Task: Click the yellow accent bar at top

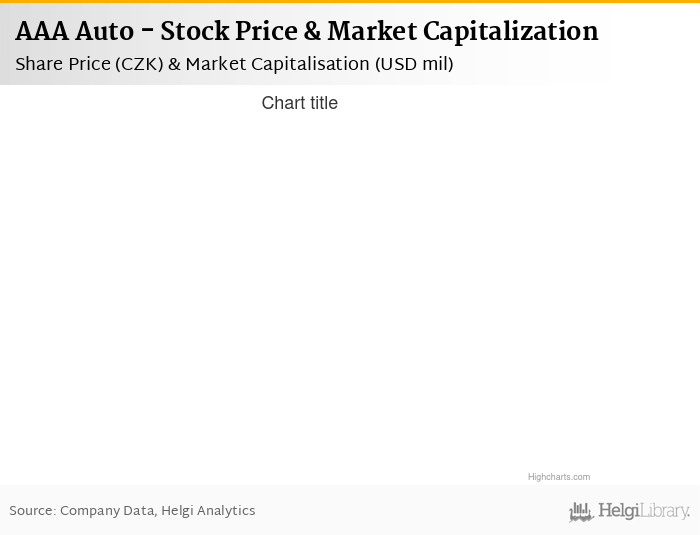Action: 350,2
